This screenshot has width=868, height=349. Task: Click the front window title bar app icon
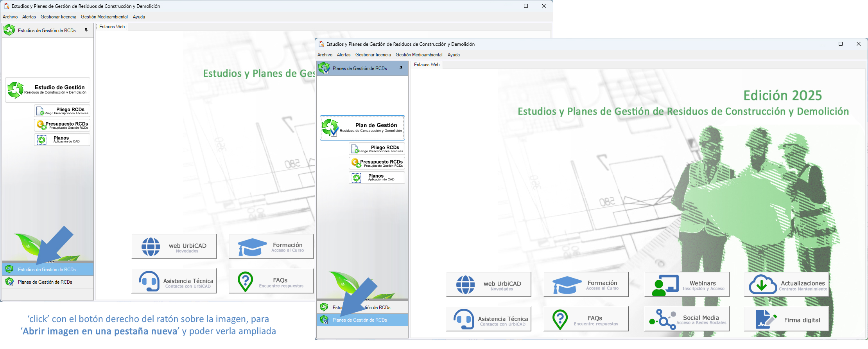coord(321,44)
